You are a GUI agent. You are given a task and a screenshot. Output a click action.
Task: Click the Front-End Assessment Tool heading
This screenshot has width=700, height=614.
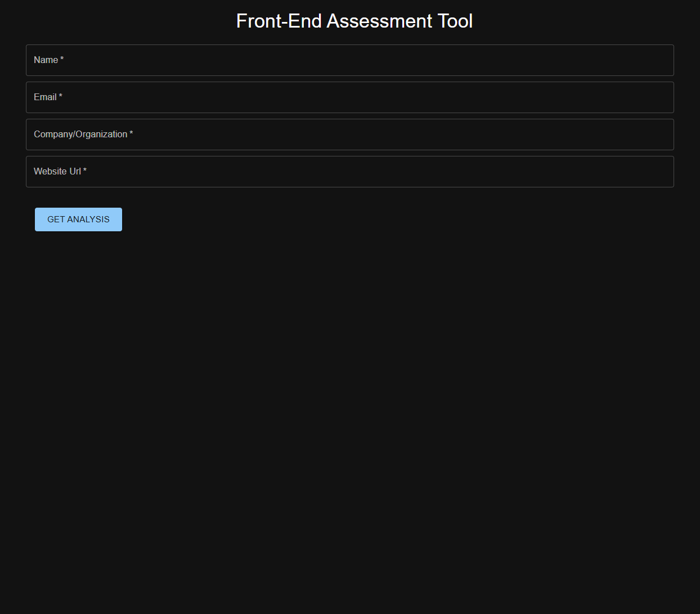(x=354, y=21)
